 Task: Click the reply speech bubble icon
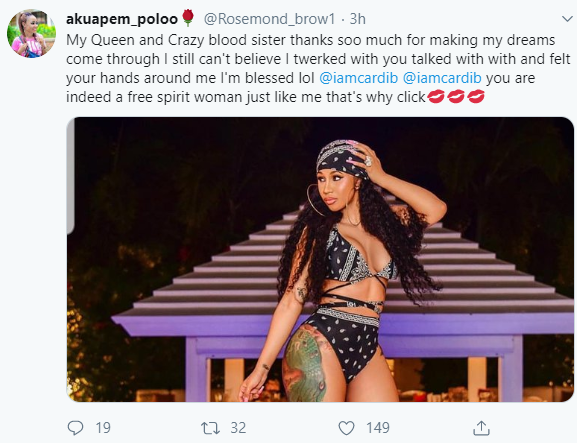click(75, 428)
